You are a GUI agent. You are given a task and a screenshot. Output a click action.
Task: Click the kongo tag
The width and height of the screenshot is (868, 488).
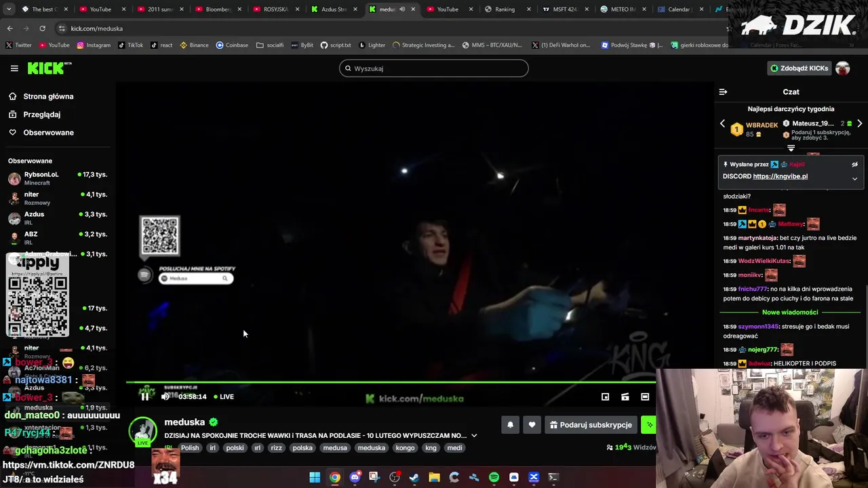pyautogui.click(x=405, y=448)
